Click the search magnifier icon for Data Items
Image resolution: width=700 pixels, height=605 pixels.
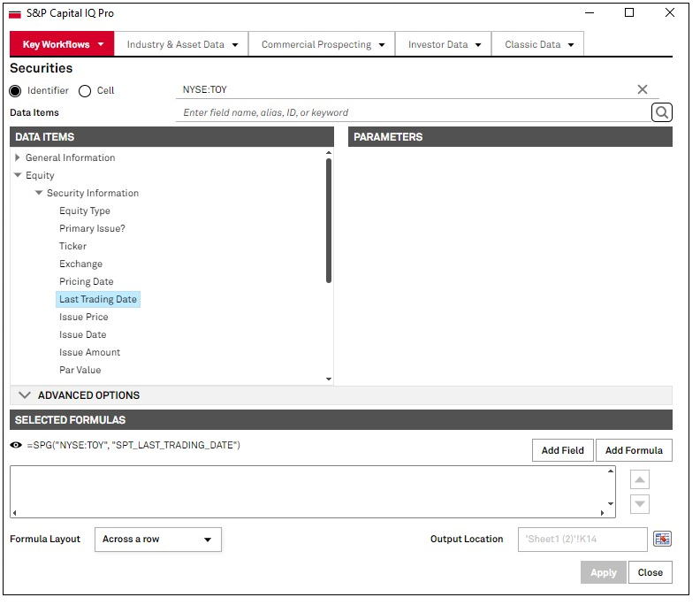click(661, 112)
